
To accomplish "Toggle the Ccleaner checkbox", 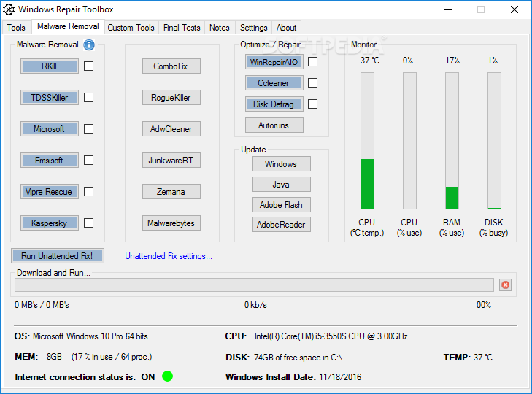I will tap(313, 82).
